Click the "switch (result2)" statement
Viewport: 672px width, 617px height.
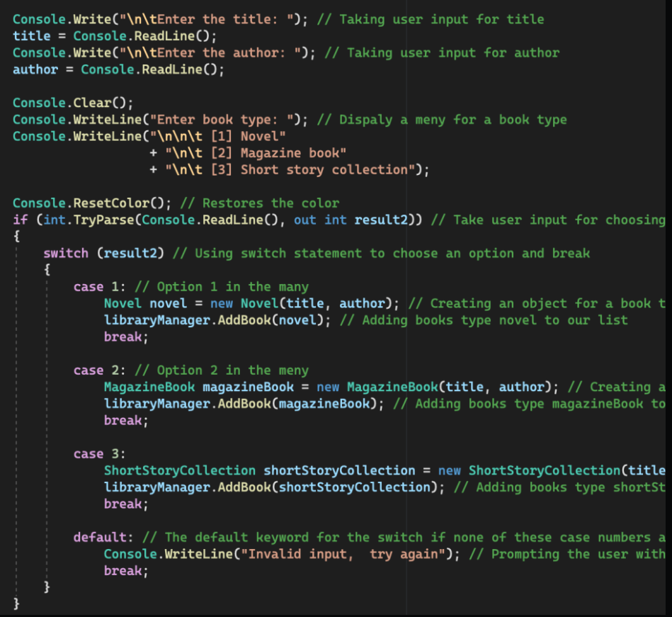(x=103, y=254)
